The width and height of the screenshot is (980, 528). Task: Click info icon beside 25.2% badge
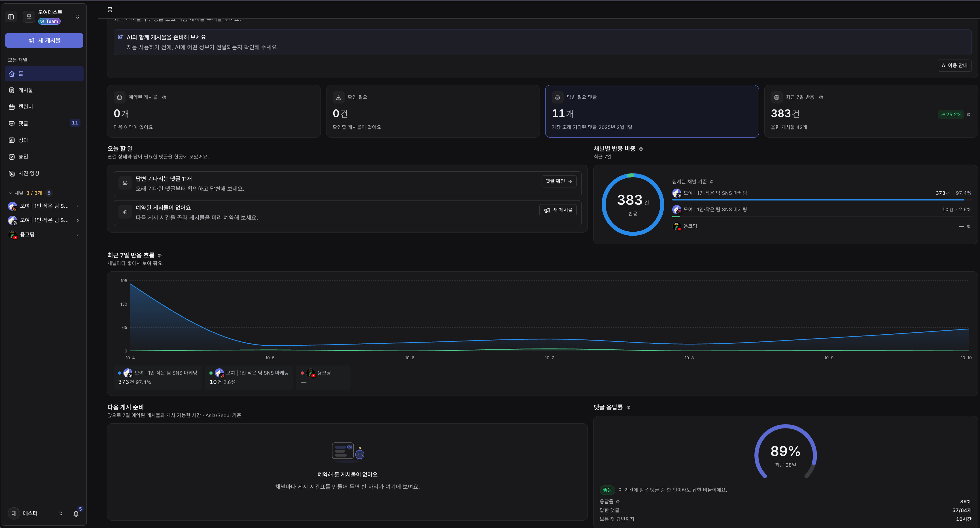coord(969,115)
